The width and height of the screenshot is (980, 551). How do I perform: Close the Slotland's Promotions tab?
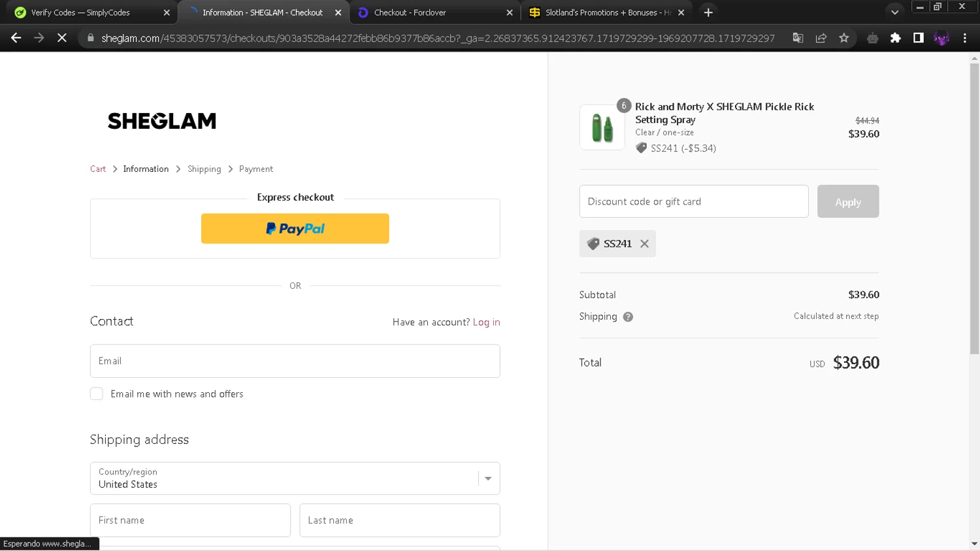click(681, 12)
